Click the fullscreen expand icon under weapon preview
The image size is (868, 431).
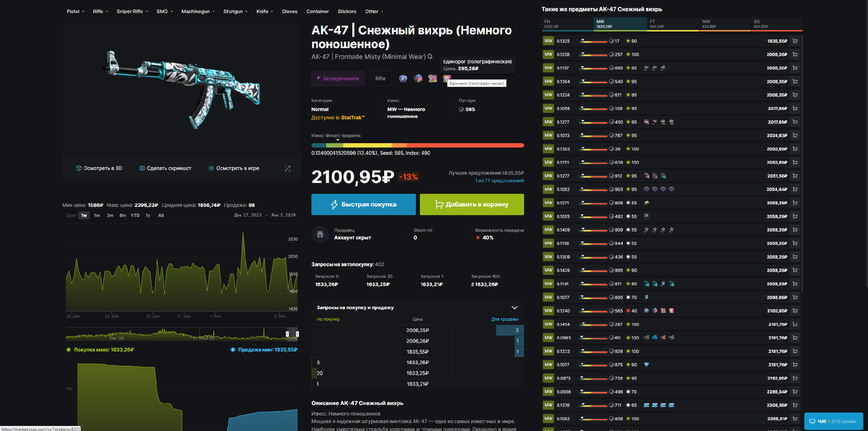click(287, 168)
